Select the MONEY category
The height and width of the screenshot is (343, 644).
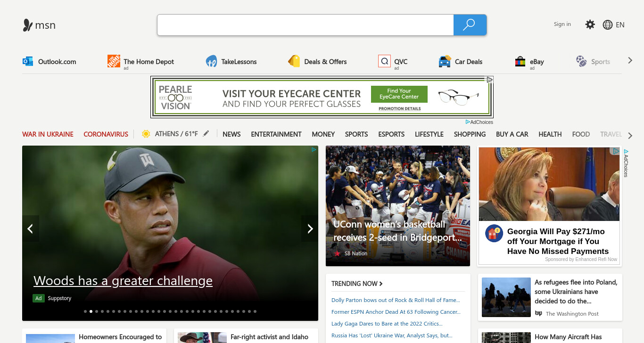[x=323, y=134]
